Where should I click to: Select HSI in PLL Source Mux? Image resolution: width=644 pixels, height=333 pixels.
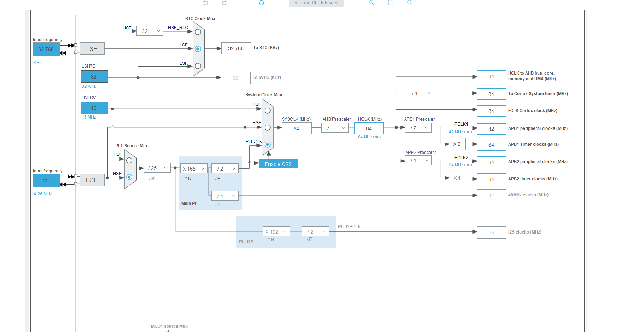(129, 161)
